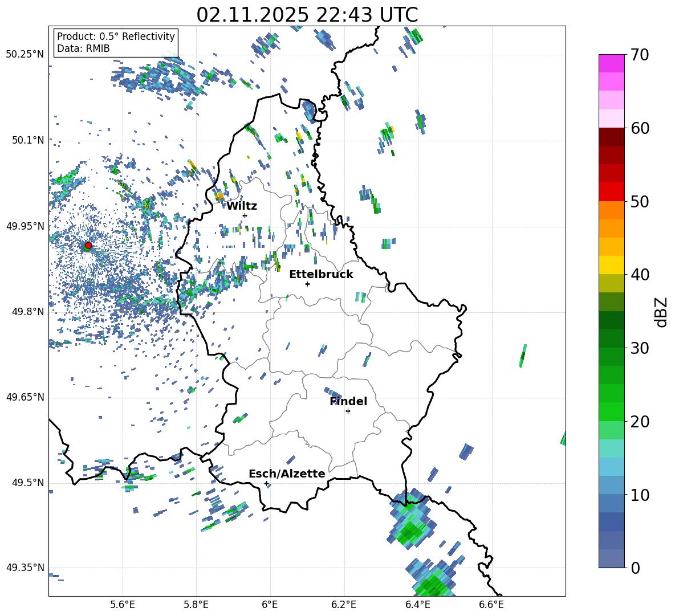Click the 70 tick on colorbar
Screen dimensions: 675x616
point(640,55)
